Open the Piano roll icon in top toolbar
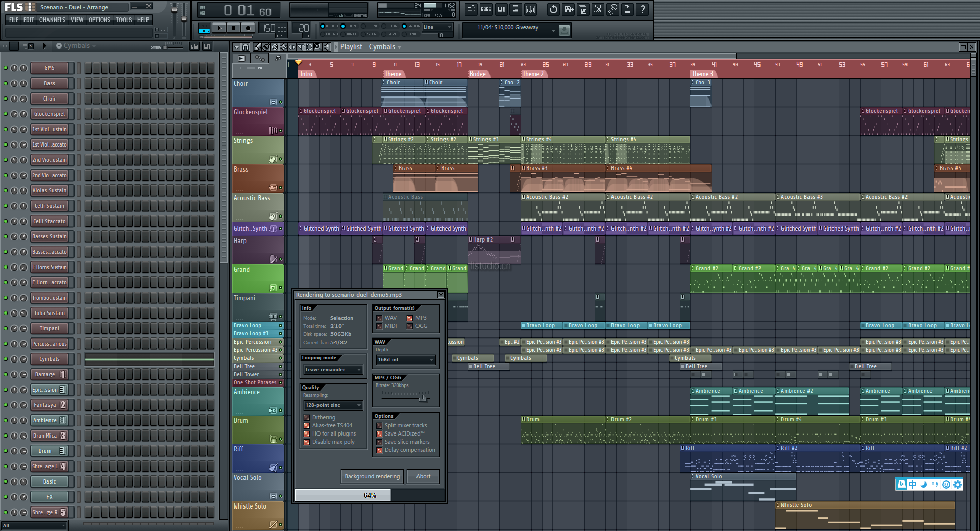Image resolution: width=980 pixels, height=531 pixels. click(501, 9)
